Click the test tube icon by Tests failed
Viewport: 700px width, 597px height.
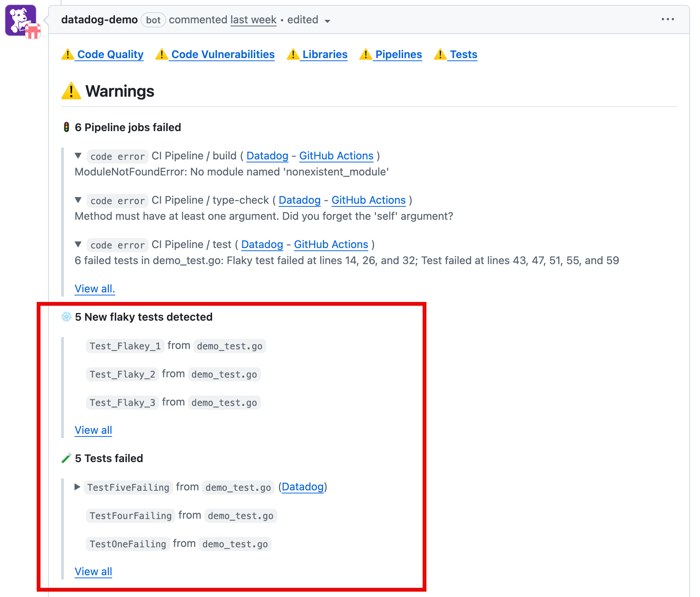[x=66, y=458]
